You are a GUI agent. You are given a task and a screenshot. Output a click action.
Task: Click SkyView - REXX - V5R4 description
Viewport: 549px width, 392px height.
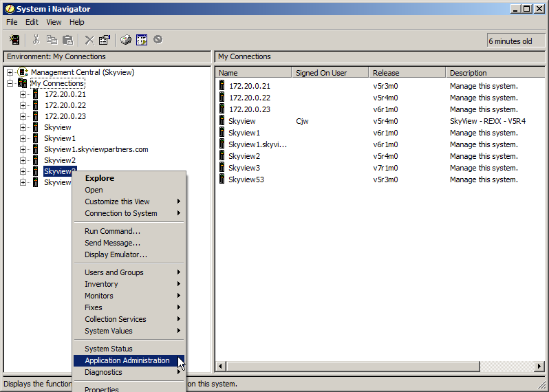pos(488,121)
